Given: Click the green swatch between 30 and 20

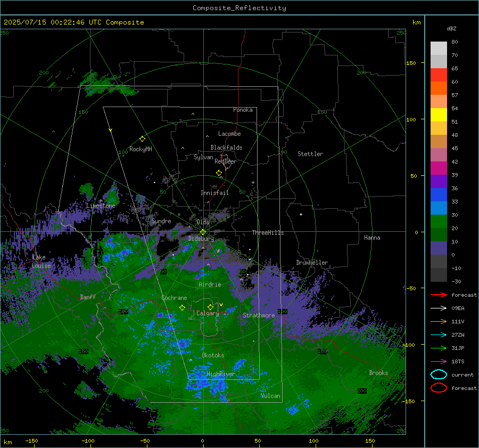Looking at the screenshot, I should 439,221.
